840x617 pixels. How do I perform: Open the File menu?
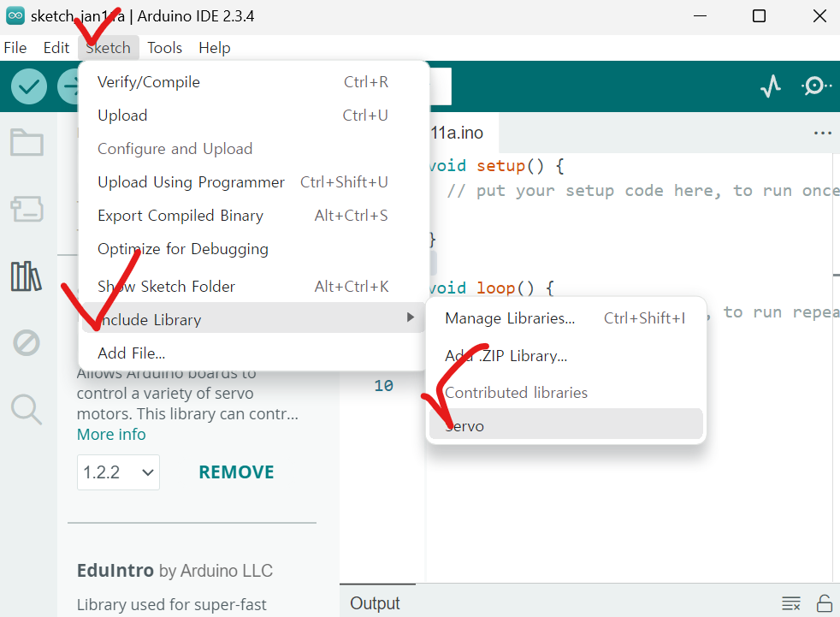tap(15, 48)
